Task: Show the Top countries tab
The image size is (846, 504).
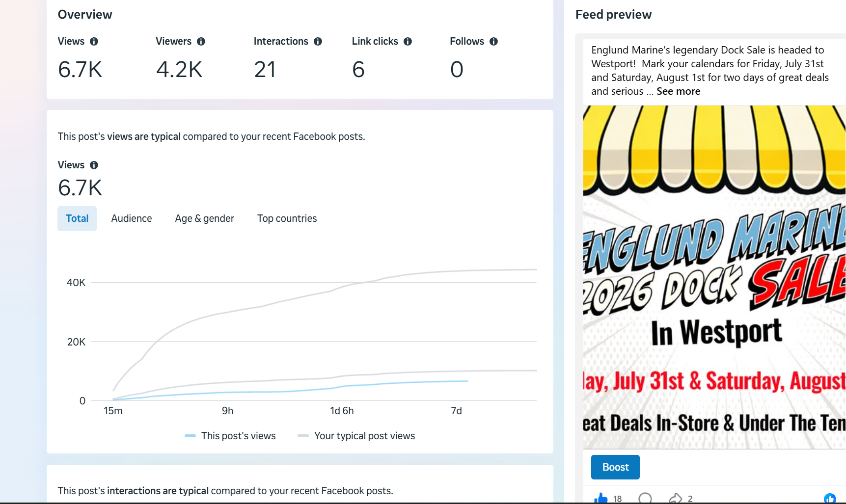Action: pos(287,218)
